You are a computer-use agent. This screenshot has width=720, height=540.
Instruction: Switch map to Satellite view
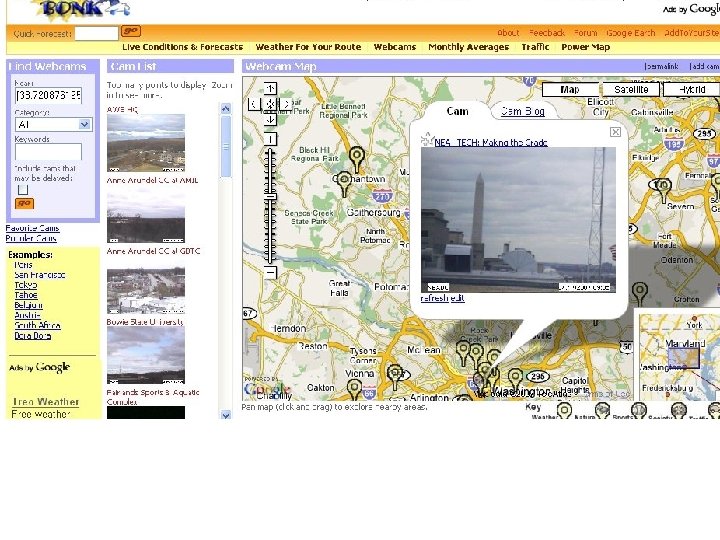point(631,90)
